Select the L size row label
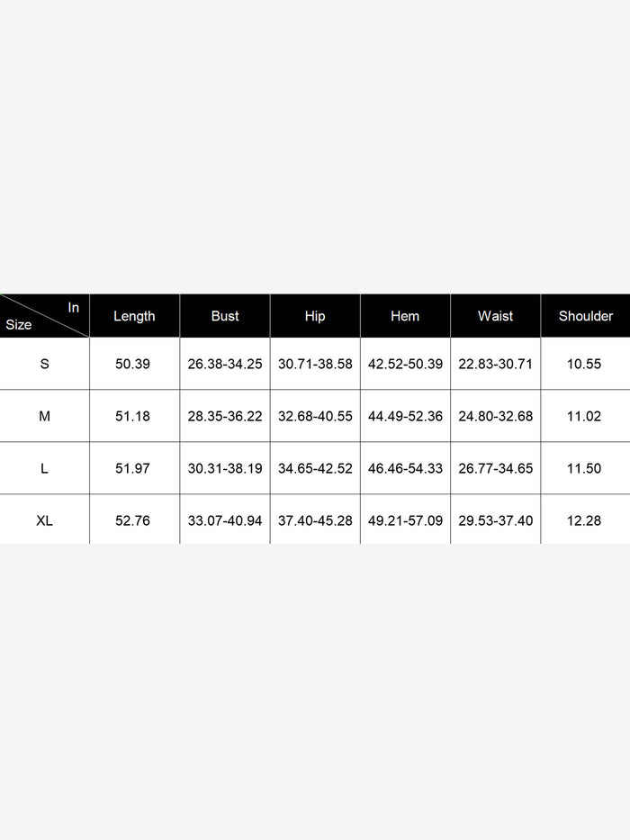Image resolution: width=630 pixels, height=840 pixels. pyautogui.click(x=45, y=468)
